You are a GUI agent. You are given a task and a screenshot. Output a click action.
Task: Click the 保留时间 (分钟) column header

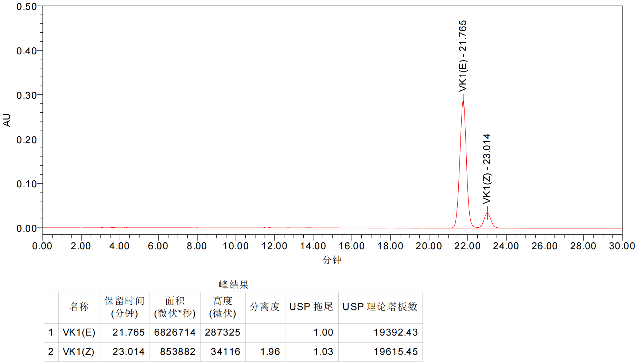pyautogui.click(x=125, y=307)
